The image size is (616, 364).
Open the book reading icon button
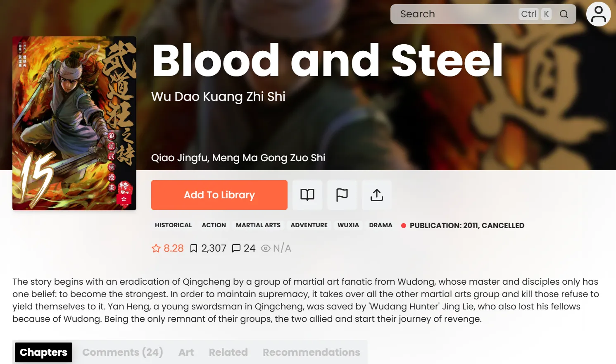click(x=307, y=195)
